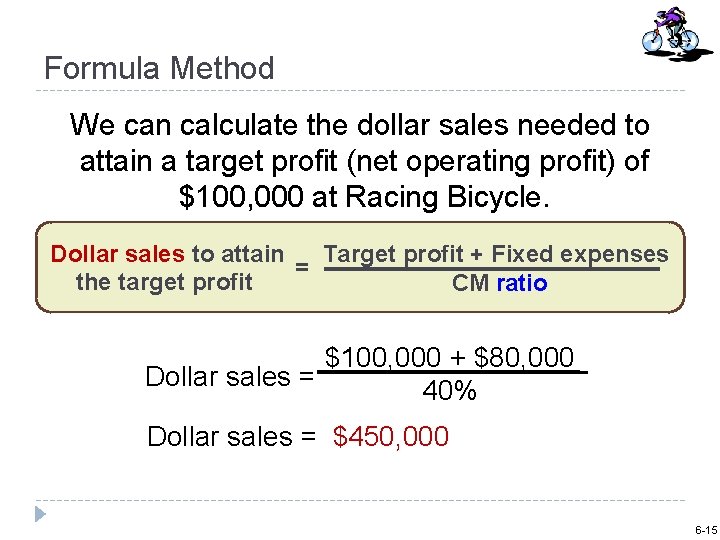Viewport: 720px width, 540px height.
Task: Select the blue word ratio
Action: [x=522, y=283]
